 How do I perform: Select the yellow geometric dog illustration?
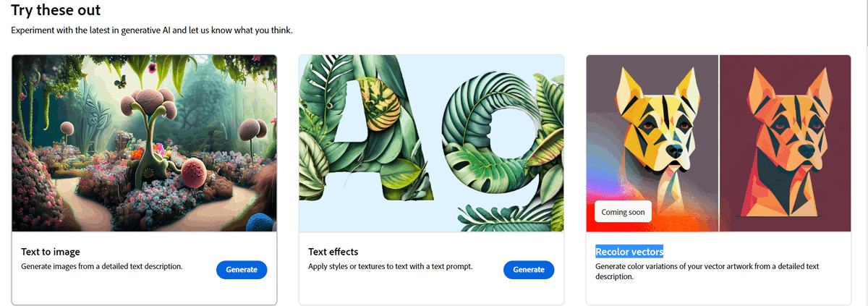[x=652, y=143]
